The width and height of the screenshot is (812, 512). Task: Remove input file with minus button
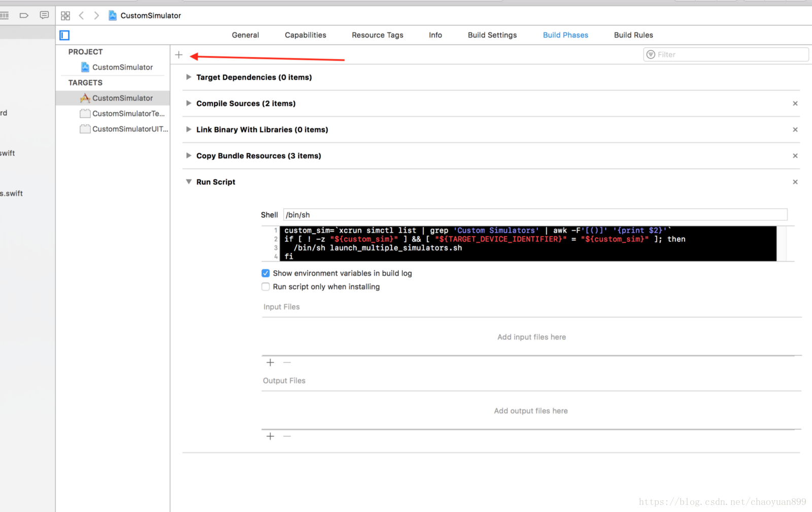pyautogui.click(x=287, y=363)
